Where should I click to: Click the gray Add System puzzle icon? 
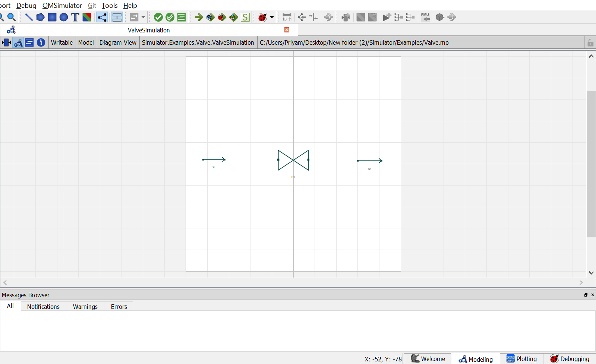point(346,17)
